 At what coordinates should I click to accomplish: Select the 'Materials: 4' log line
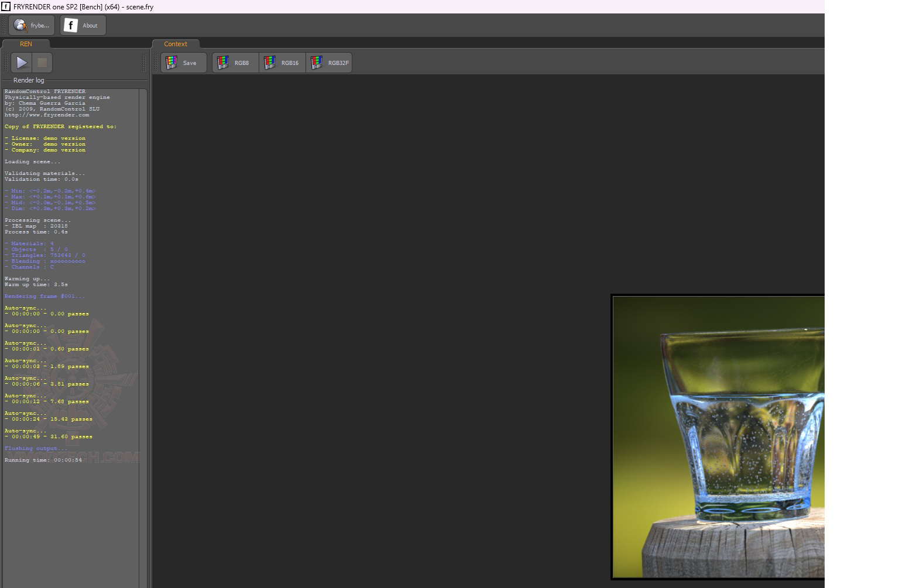[x=29, y=243]
